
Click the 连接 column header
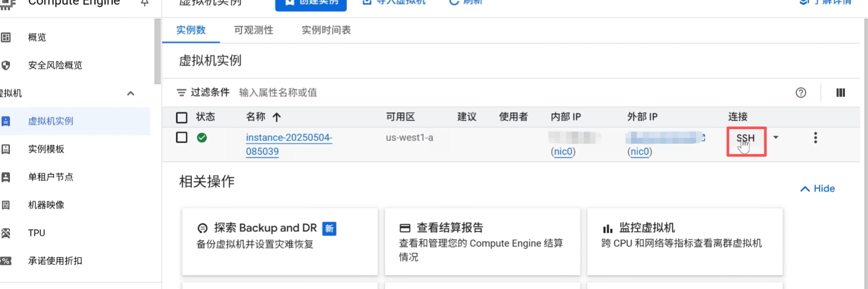click(x=737, y=117)
